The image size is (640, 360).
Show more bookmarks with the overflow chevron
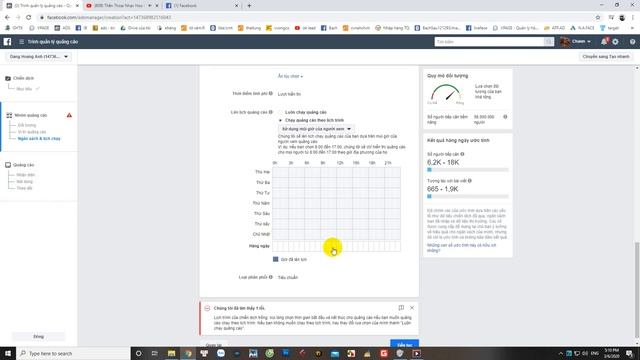pyautogui.click(x=633, y=28)
